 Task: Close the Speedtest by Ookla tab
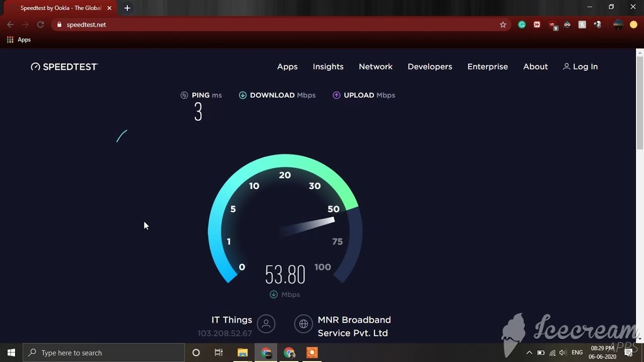tap(109, 8)
